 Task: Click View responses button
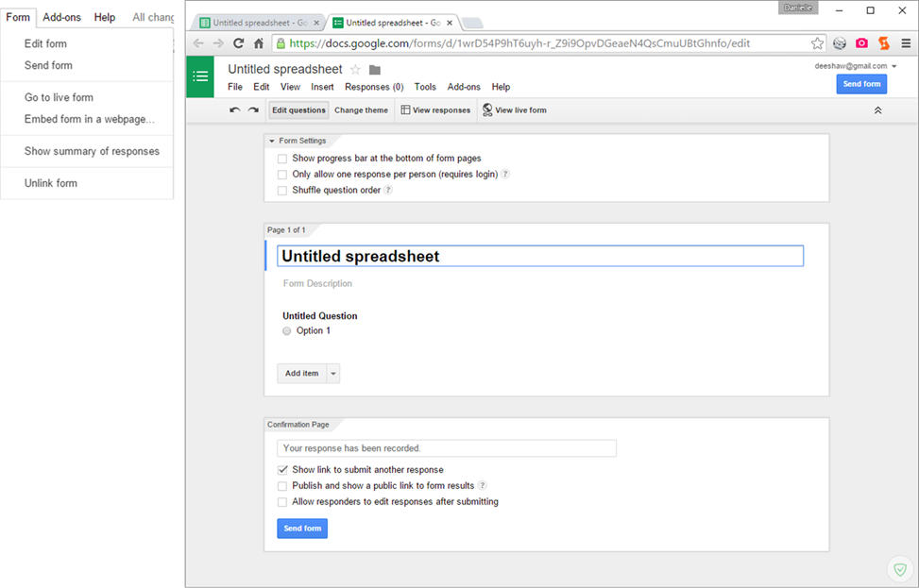[x=435, y=110]
